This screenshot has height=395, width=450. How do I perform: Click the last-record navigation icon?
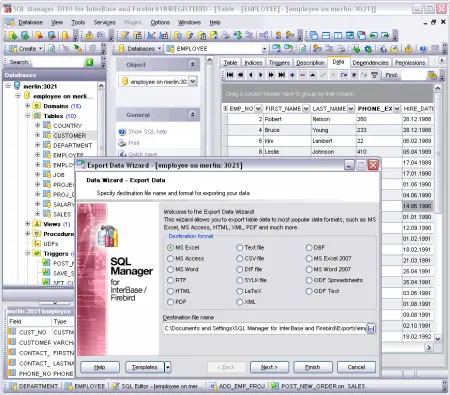(x=282, y=75)
